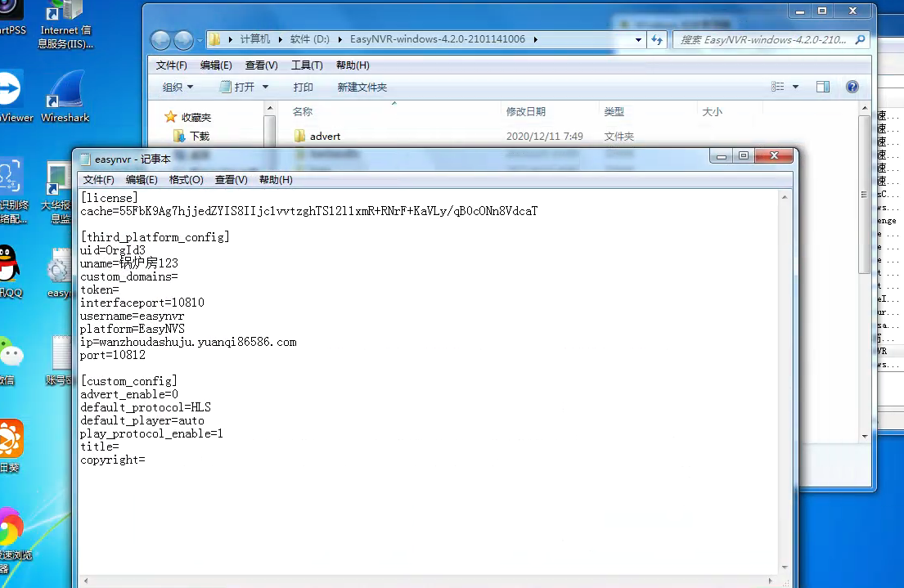904x588 pixels.
Task: Click Notepad vertical scrollbar up arrow
Action: pos(785,197)
